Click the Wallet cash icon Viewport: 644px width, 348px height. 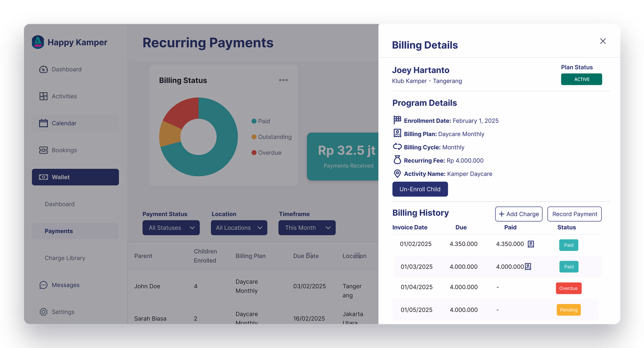coord(43,177)
